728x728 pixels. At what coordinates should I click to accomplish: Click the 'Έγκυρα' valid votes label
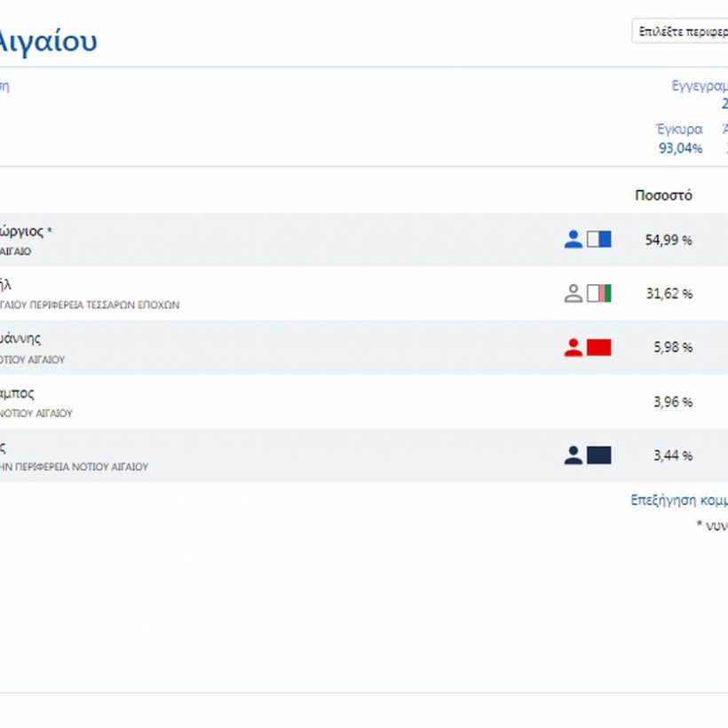tap(680, 129)
